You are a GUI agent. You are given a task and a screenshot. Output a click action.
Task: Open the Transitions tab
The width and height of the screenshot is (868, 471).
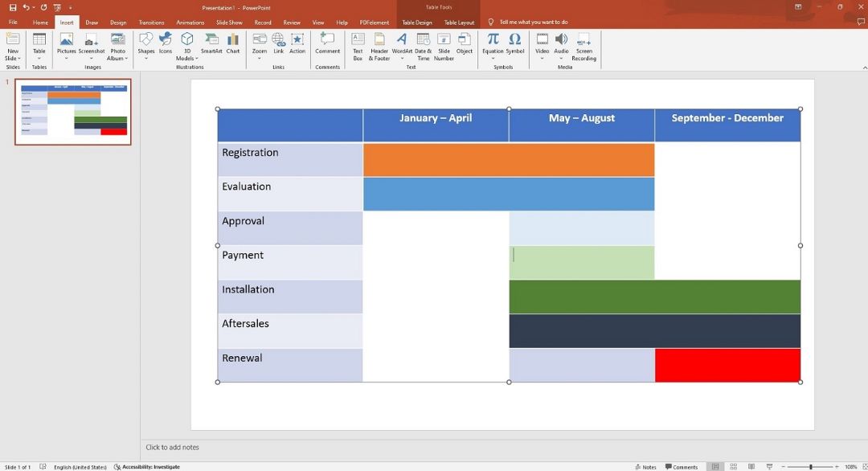click(151, 23)
